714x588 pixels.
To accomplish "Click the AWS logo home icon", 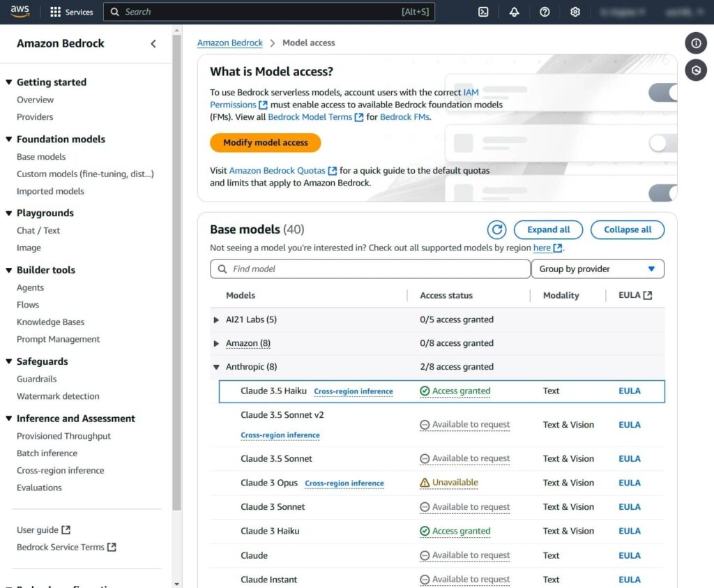I will pos(20,12).
